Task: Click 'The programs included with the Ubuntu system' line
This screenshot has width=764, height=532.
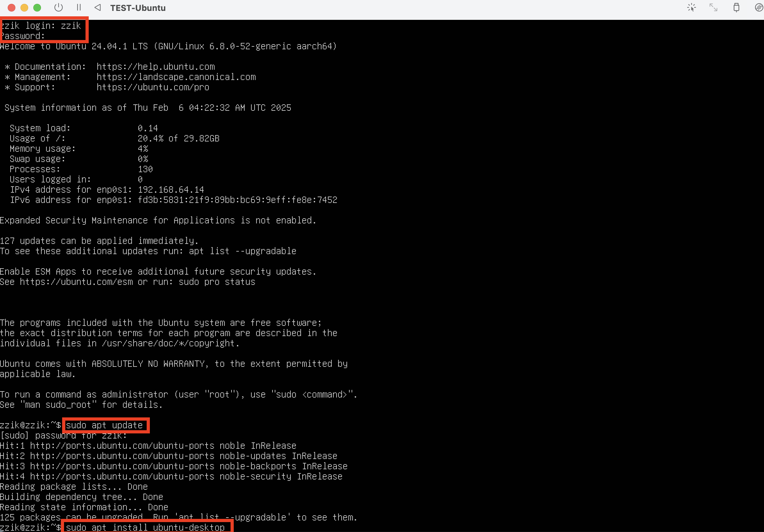Action: [x=161, y=323]
